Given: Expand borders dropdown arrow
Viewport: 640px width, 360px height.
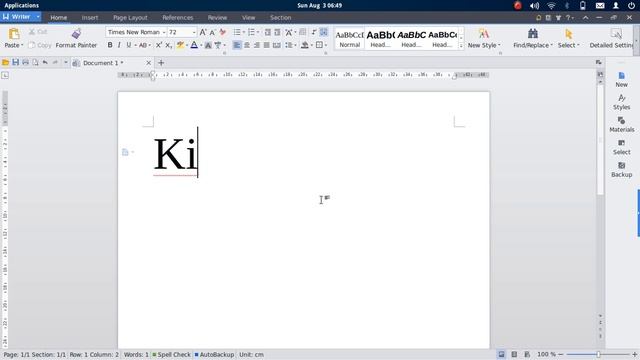Looking at the screenshot, I should coord(326,45).
